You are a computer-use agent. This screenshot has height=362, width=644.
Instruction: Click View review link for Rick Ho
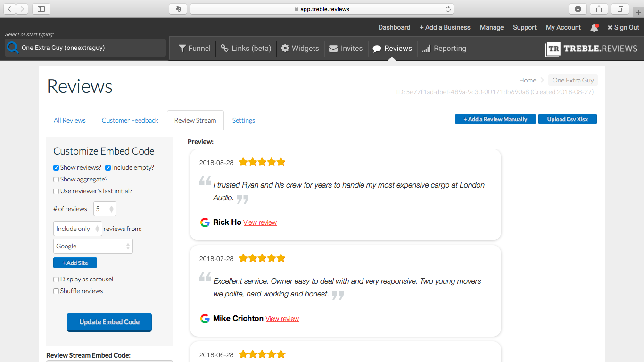coord(260,222)
